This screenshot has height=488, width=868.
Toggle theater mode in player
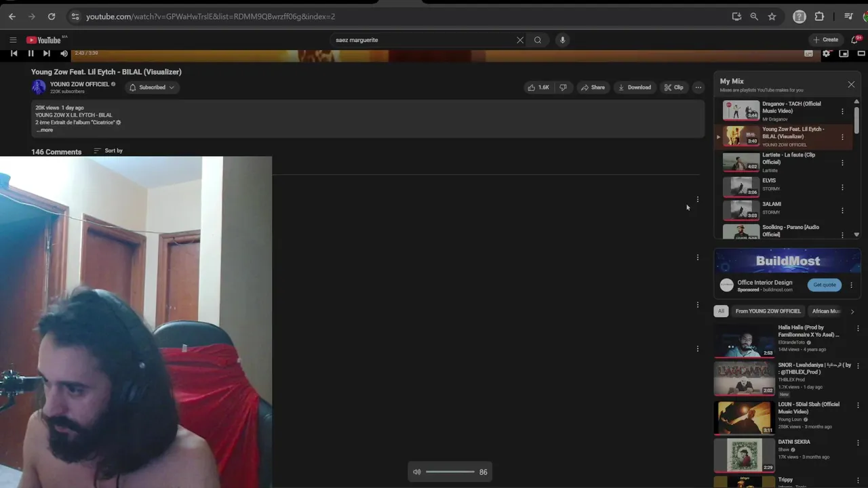861,53
